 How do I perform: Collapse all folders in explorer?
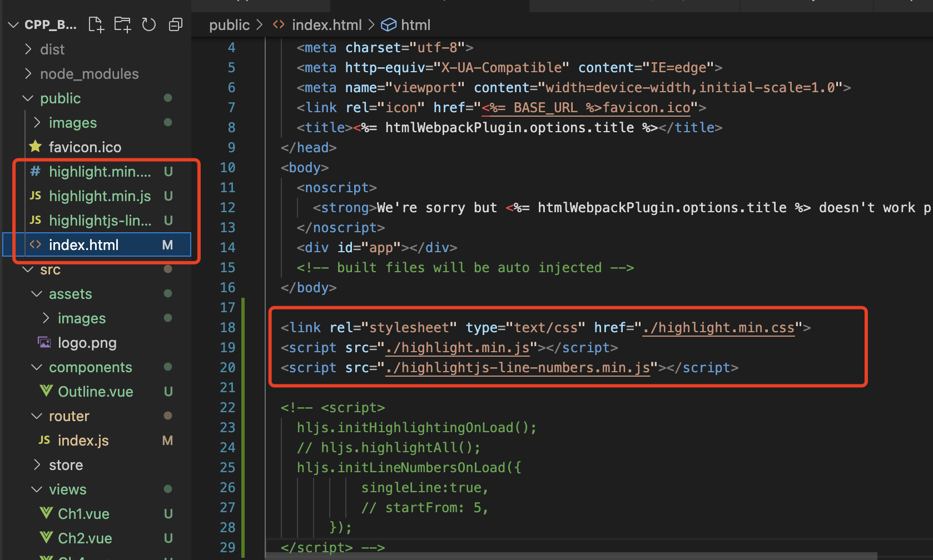coord(176,24)
